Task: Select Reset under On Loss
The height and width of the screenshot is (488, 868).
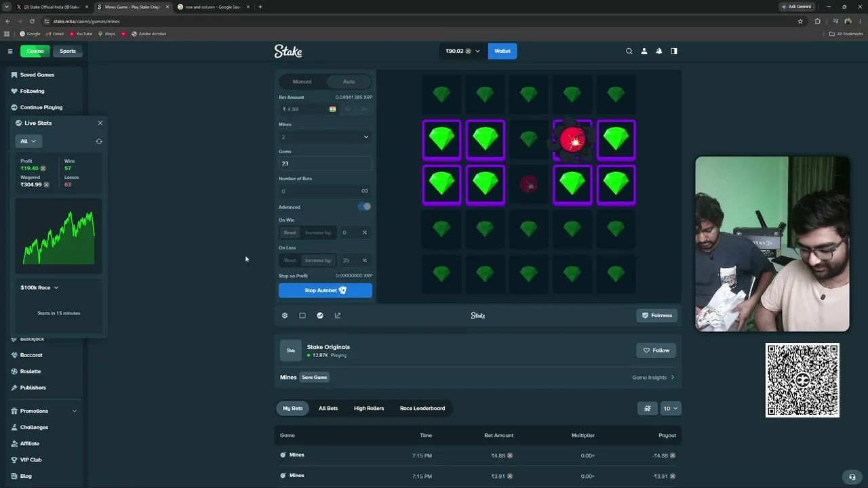Action: (290, 260)
